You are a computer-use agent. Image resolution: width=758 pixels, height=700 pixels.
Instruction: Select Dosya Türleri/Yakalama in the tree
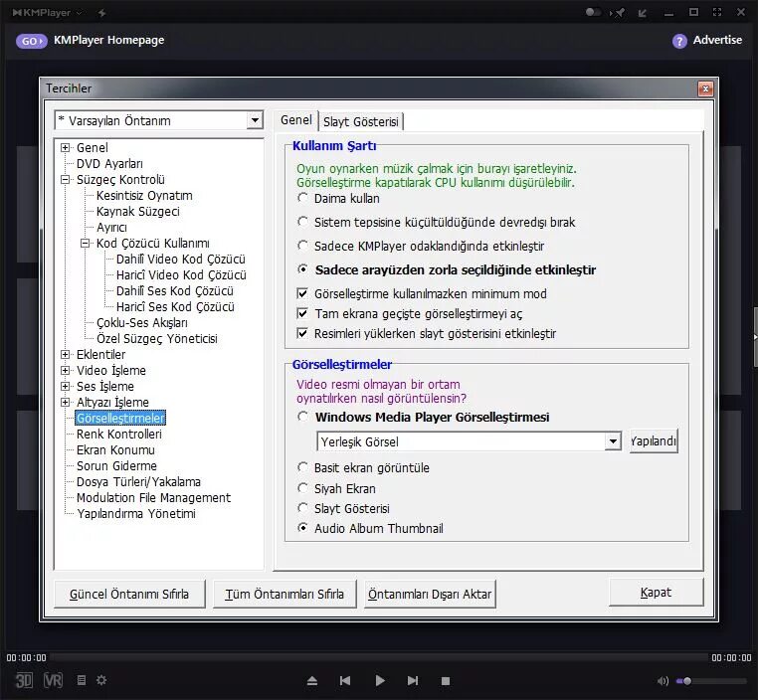point(138,482)
